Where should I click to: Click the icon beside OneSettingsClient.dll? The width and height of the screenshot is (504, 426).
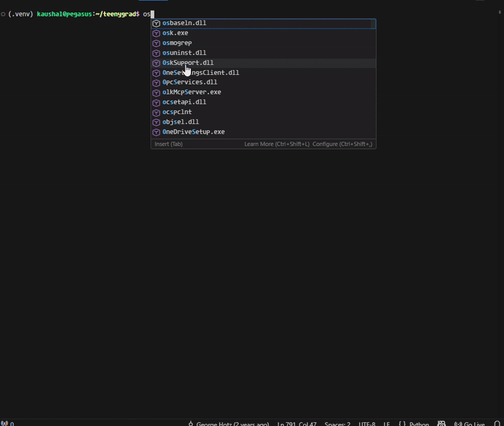click(x=157, y=73)
